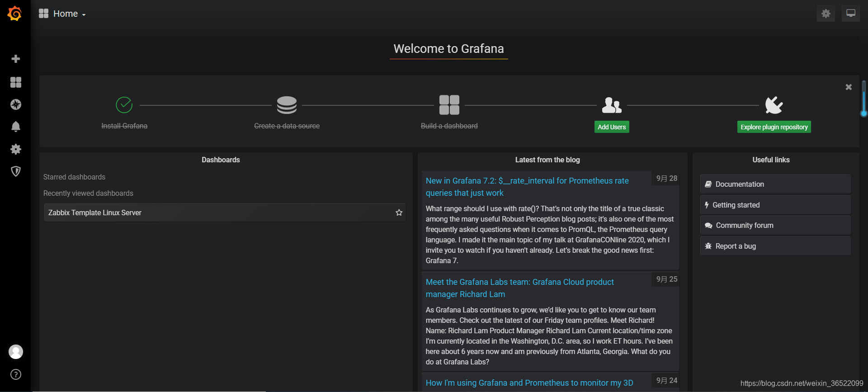This screenshot has height=392, width=868.
Task: Click the Dashboards panel title
Action: click(x=221, y=160)
